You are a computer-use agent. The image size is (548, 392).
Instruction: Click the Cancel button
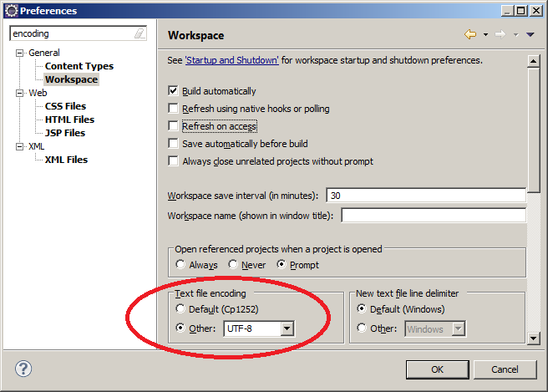click(x=505, y=369)
